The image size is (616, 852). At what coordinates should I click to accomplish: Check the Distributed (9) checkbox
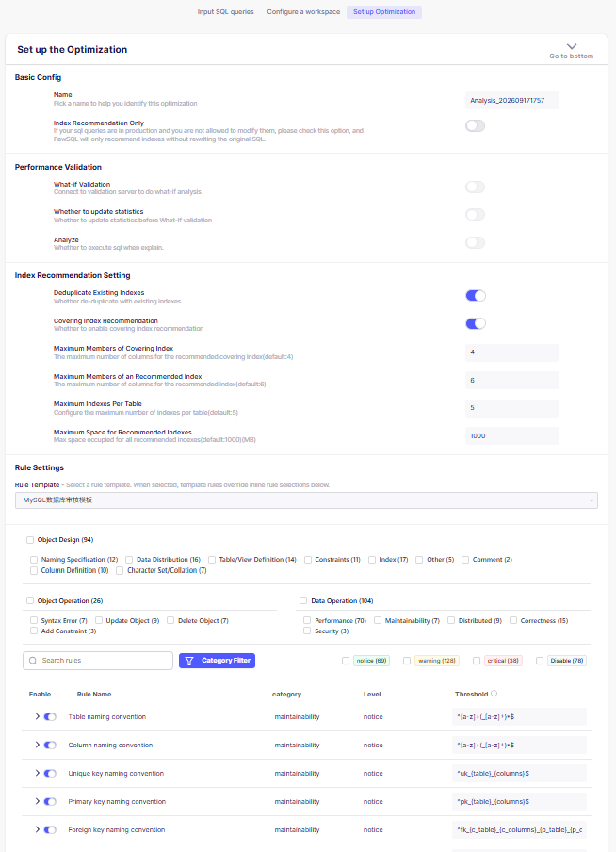click(x=451, y=620)
